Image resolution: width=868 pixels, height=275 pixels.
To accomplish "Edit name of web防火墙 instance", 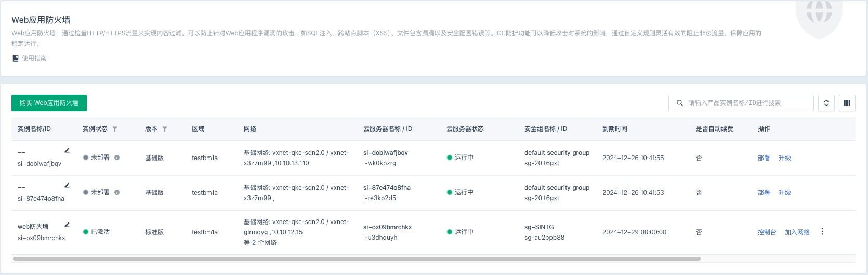I will pyautogui.click(x=67, y=225).
